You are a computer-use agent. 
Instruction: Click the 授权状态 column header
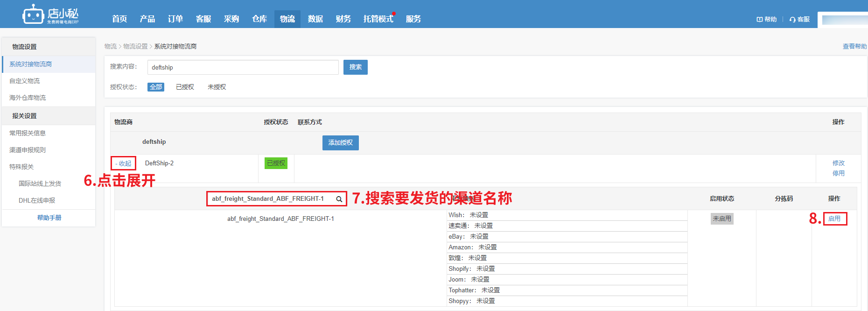tap(276, 122)
